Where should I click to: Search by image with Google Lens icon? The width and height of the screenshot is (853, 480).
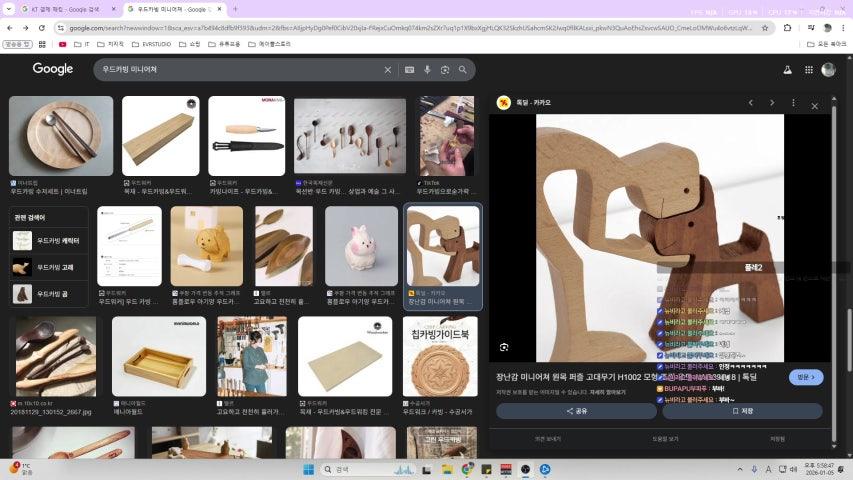coord(444,70)
